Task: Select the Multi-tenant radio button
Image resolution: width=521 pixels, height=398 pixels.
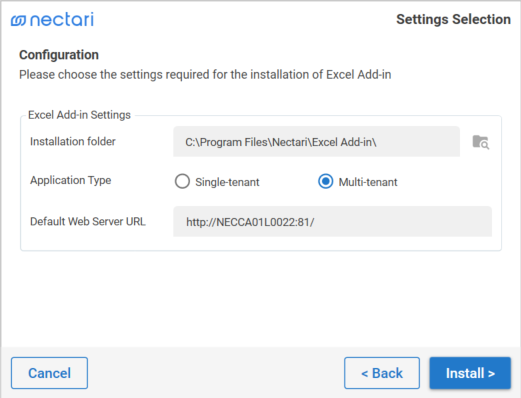Action: coord(325,181)
